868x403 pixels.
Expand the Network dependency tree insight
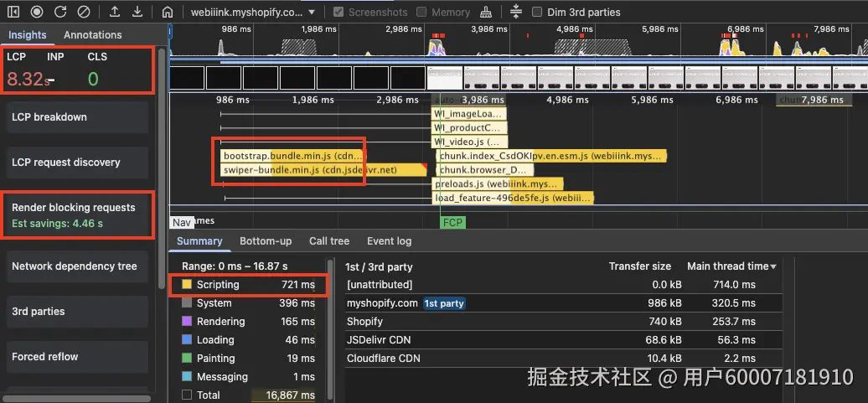point(77,266)
